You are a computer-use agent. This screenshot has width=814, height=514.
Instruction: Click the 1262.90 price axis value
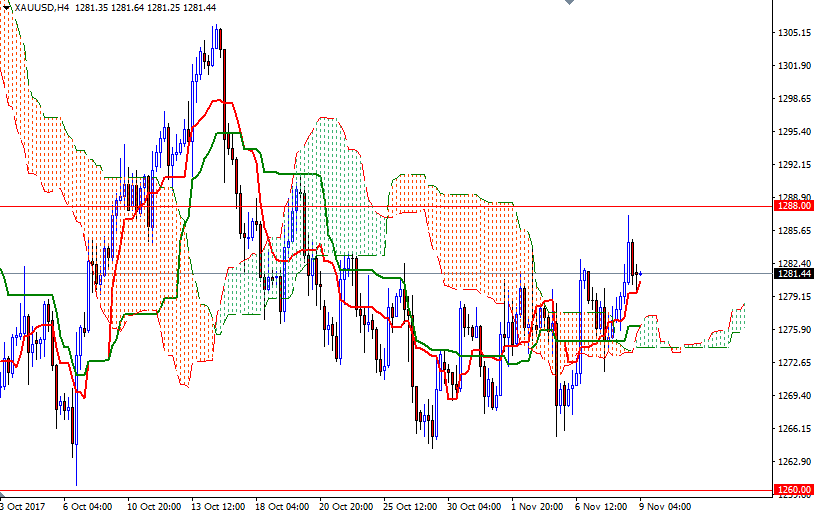click(x=794, y=462)
